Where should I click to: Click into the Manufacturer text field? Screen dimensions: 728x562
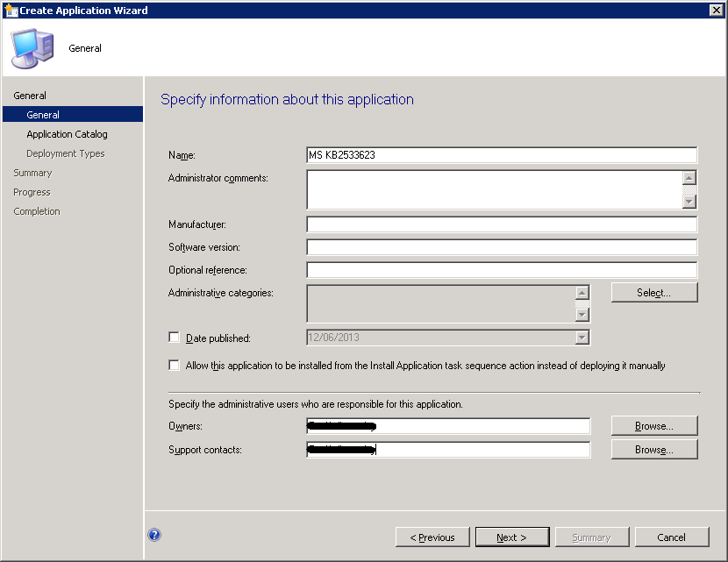click(x=501, y=224)
